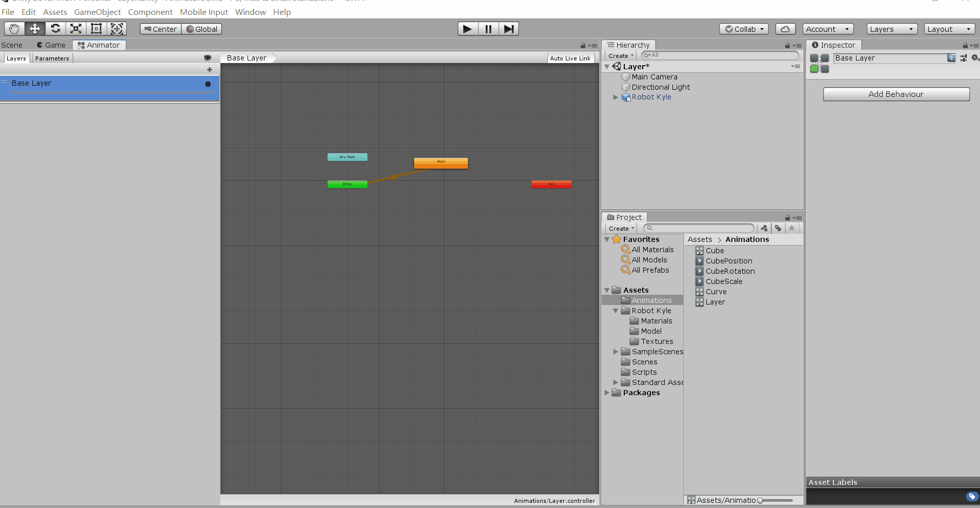980x508 pixels.
Task: Open the Window menu
Action: [251, 12]
